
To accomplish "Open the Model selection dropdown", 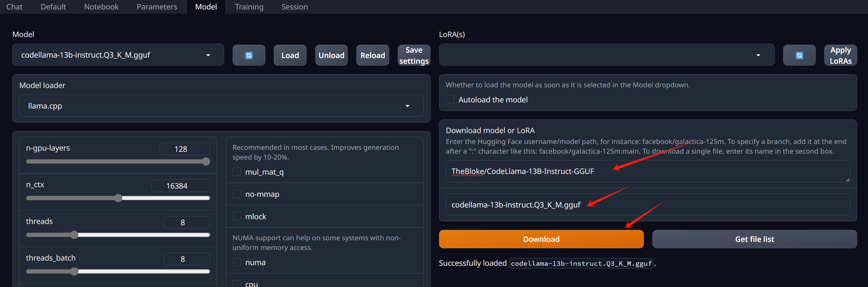I will click(x=118, y=55).
